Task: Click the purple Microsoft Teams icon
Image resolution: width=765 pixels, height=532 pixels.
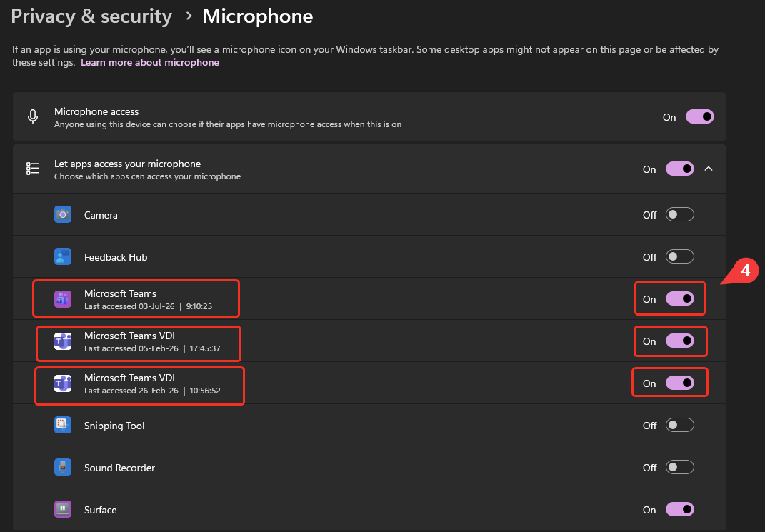Action: (62, 299)
